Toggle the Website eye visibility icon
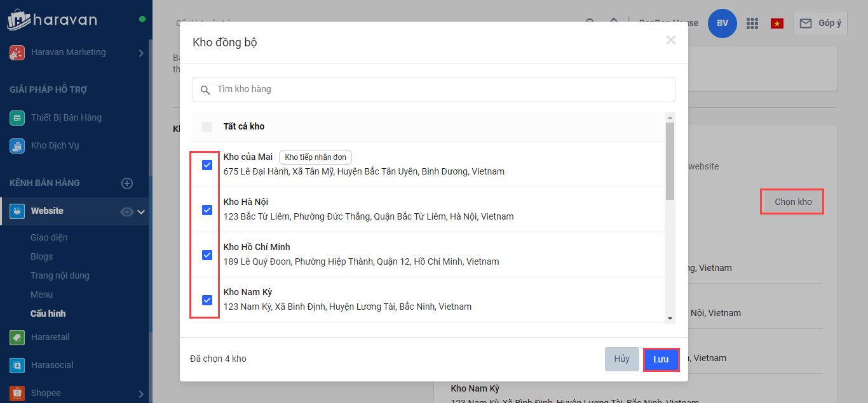The height and width of the screenshot is (403, 868). click(x=127, y=212)
